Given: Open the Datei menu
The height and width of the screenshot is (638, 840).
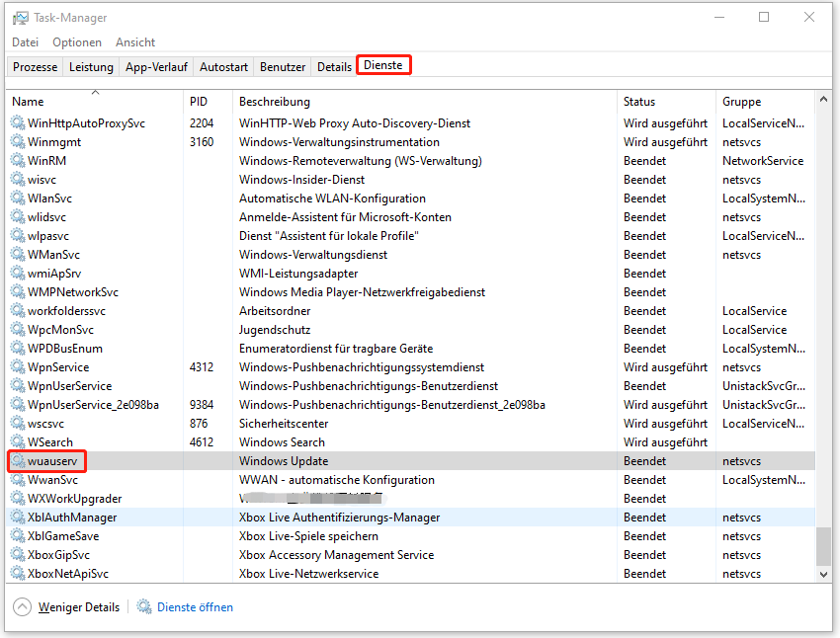Looking at the screenshot, I should tap(25, 42).
